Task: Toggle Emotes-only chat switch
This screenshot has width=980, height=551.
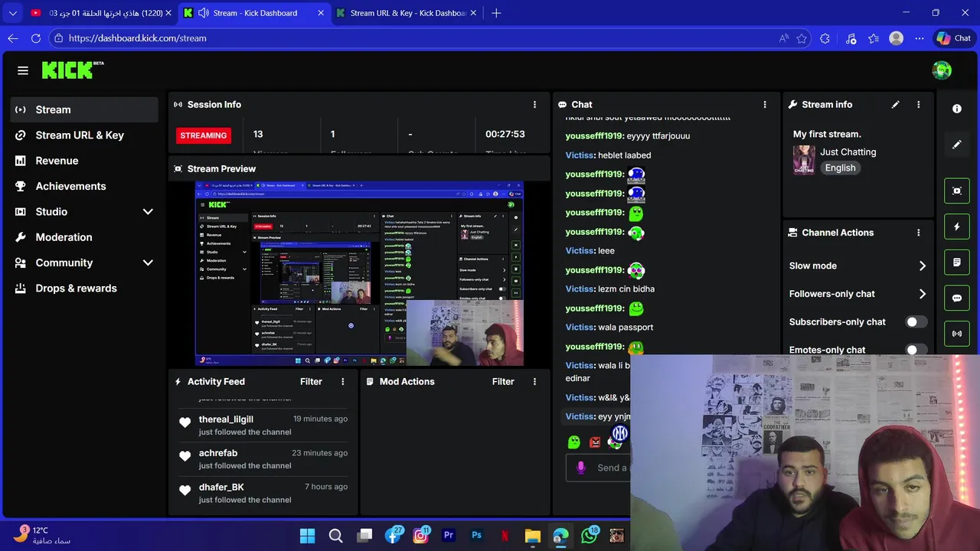Action: pyautogui.click(x=916, y=350)
